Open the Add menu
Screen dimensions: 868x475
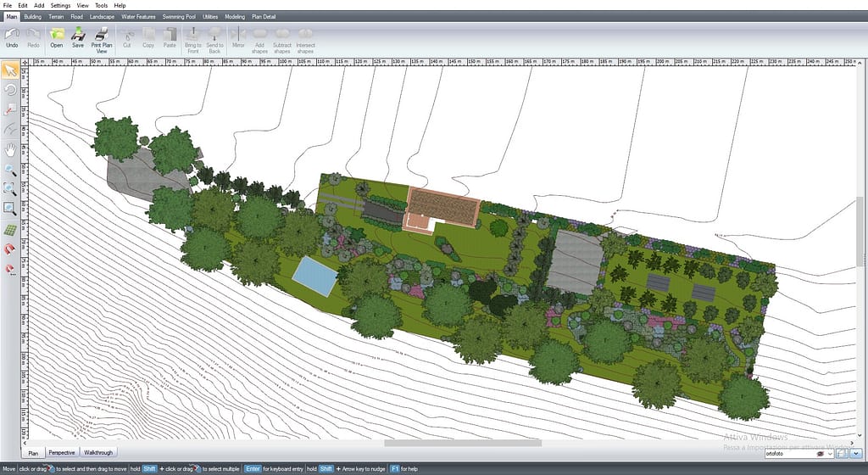point(39,6)
